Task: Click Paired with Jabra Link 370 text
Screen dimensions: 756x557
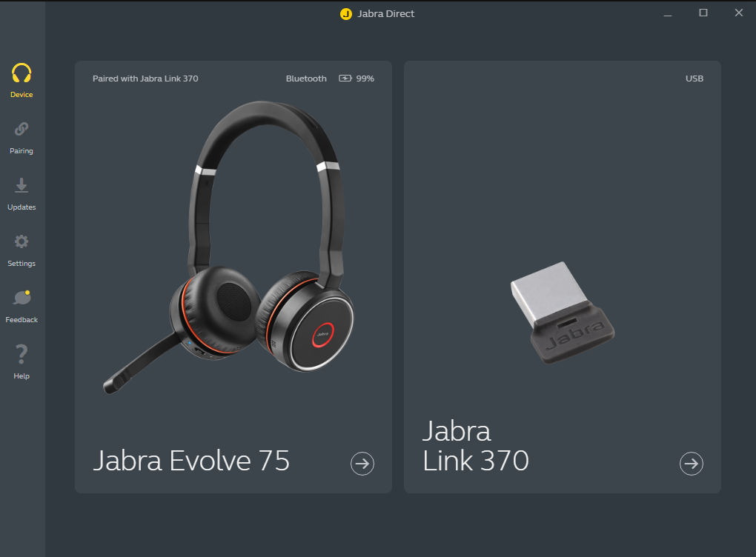Action: (x=145, y=79)
